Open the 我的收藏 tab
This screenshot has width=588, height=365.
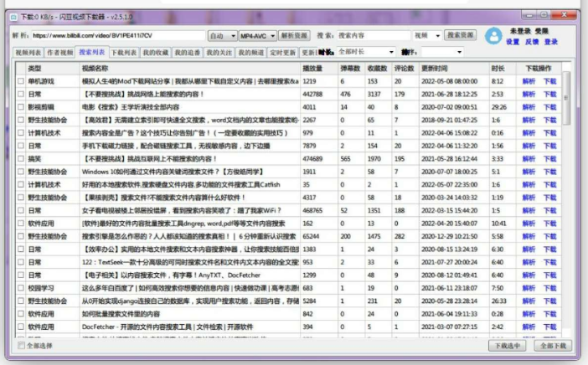point(155,52)
